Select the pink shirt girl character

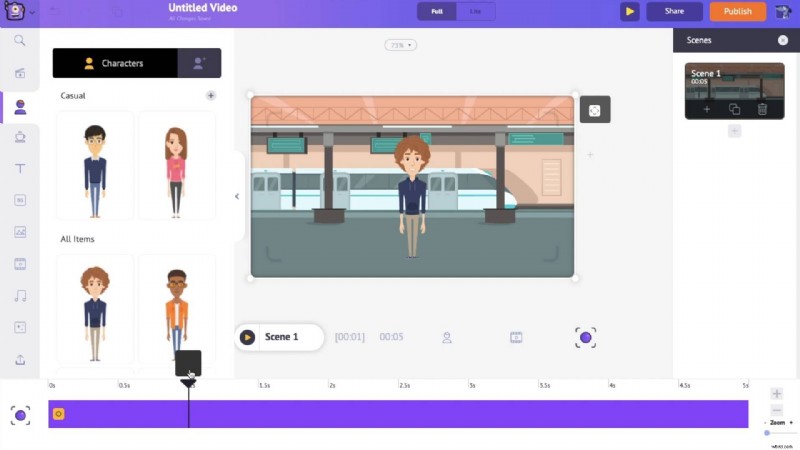tap(177, 166)
